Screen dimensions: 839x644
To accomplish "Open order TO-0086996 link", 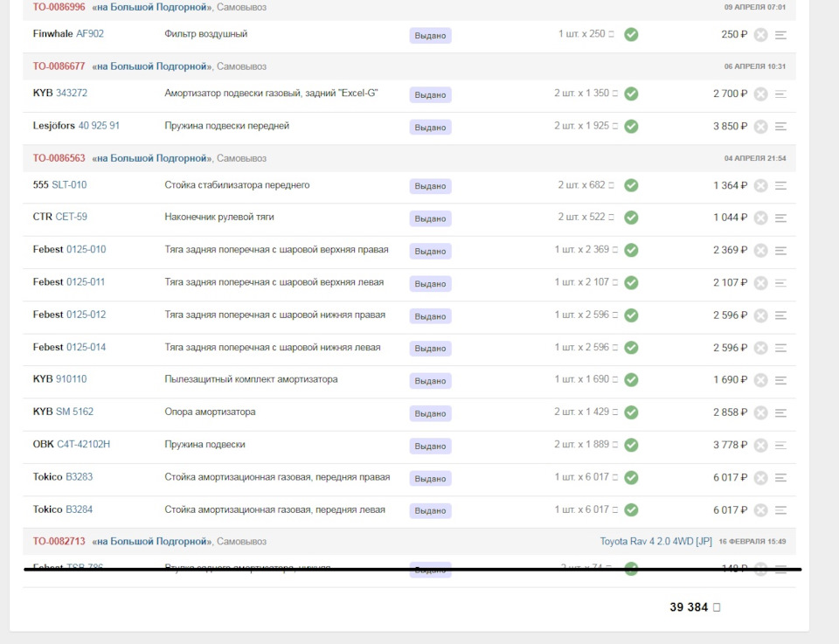I will [x=59, y=7].
